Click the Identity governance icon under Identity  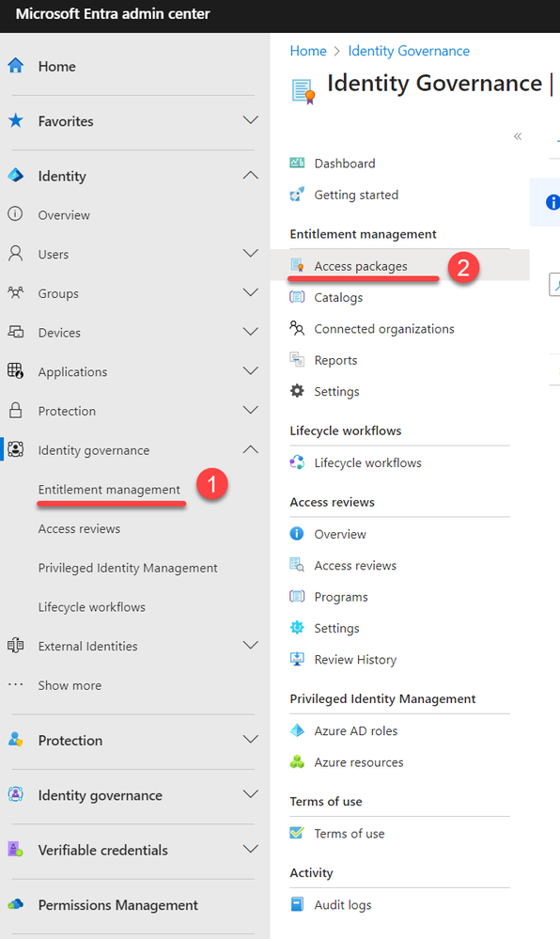(x=16, y=449)
